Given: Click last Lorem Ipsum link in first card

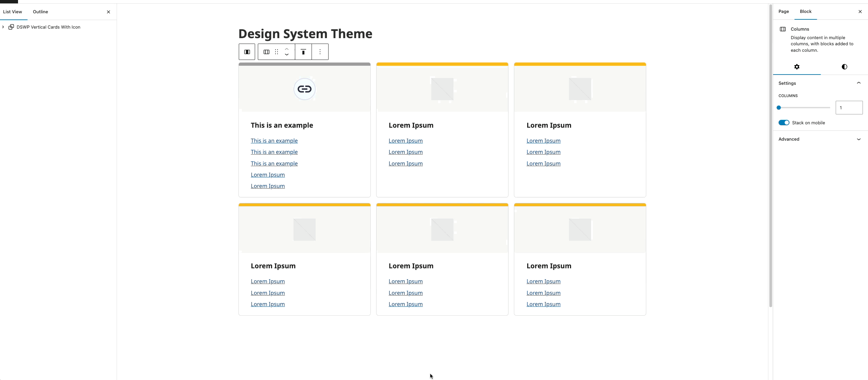Looking at the screenshot, I should point(268,186).
